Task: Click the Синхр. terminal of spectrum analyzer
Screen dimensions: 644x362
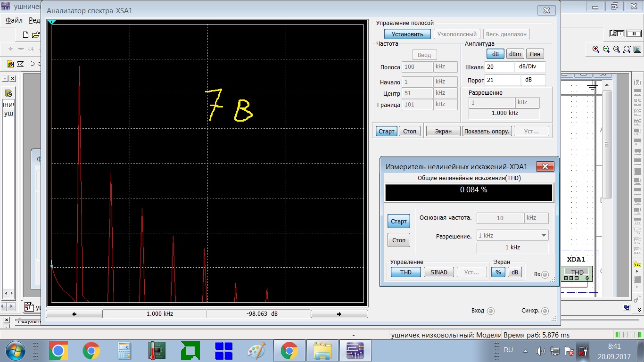Action: [545, 311]
